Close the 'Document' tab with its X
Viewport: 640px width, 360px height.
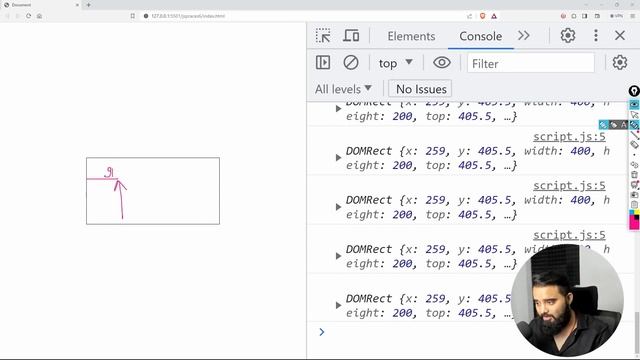pyautogui.click(x=77, y=5)
